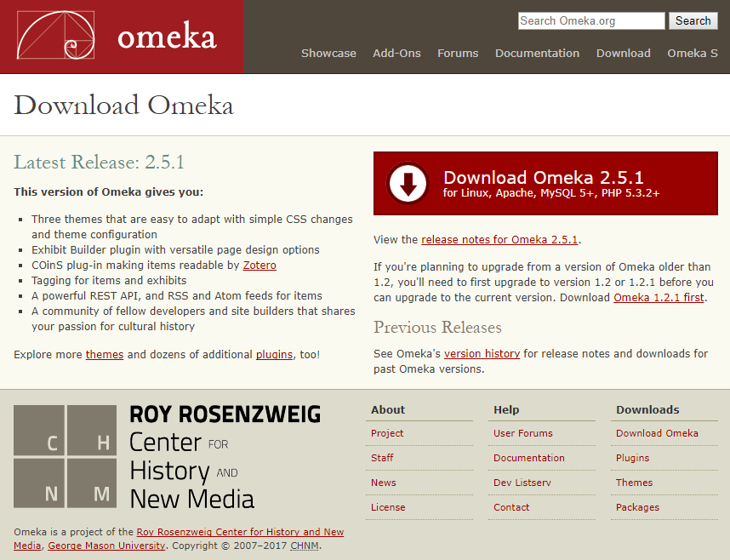730x560 pixels.
Task: Click Plugins in footer Downloads column
Action: pos(632,458)
